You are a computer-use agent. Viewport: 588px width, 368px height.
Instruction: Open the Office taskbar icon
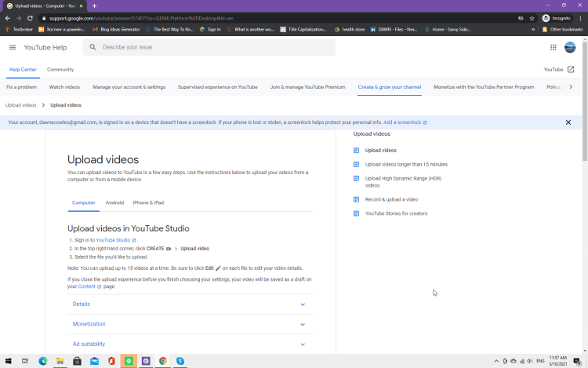[x=111, y=361]
